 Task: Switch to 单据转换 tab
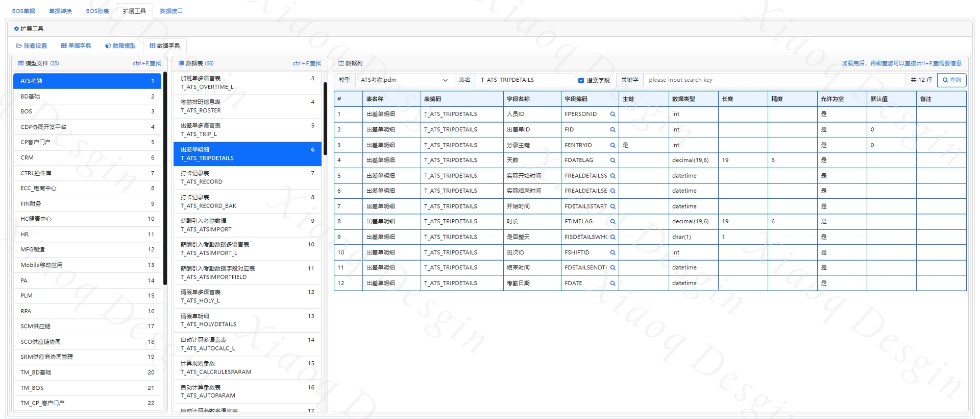pyautogui.click(x=60, y=11)
